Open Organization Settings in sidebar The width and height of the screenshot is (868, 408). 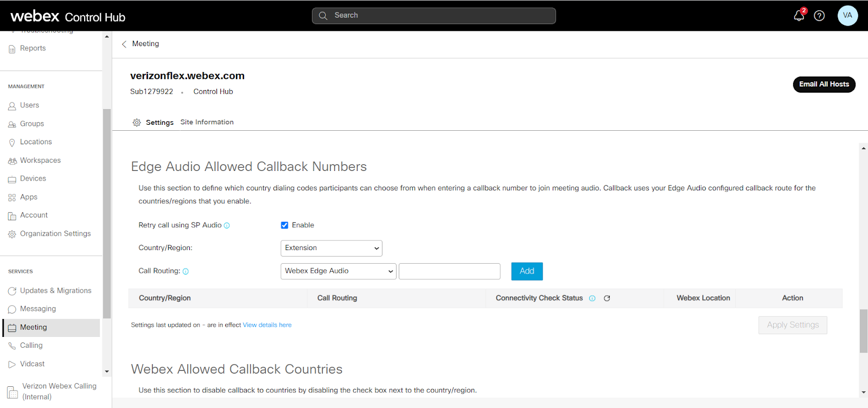55,234
